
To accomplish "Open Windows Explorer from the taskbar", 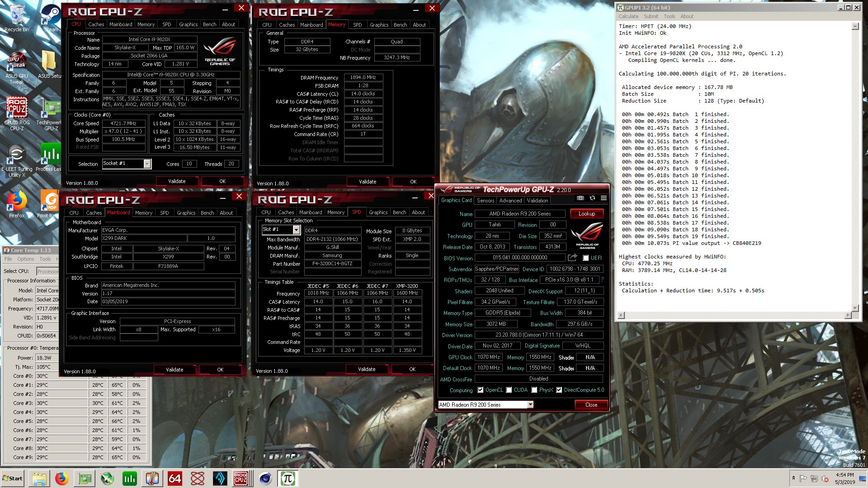I will click(x=39, y=479).
